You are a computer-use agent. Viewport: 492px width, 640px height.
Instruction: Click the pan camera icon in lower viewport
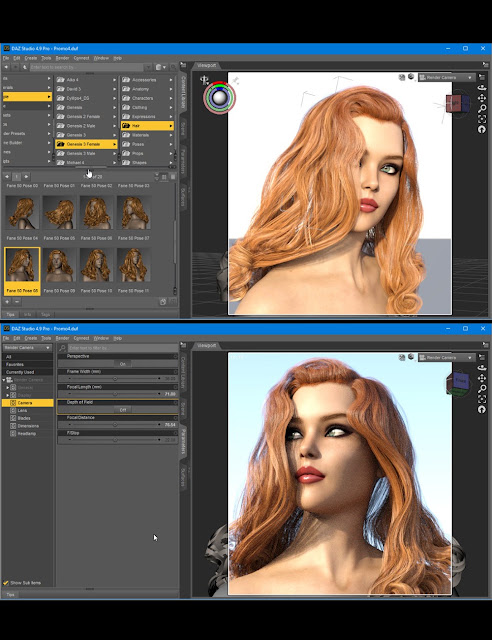coord(482,378)
